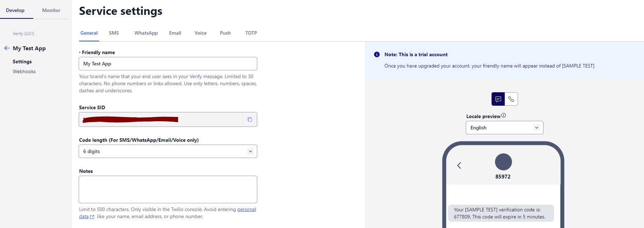Screen dimensions: 644x228
Task: Switch preview to voice call icon
Action: [511, 99]
